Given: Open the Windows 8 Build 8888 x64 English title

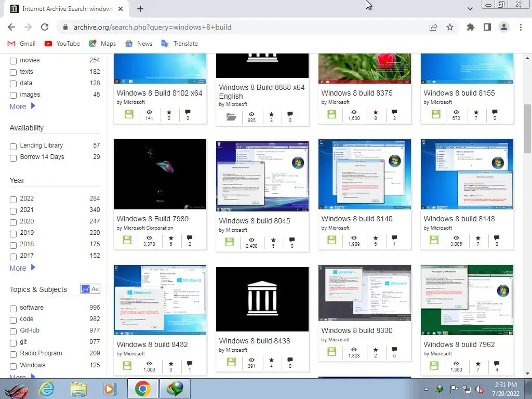Looking at the screenshot, I should point(262,91).
